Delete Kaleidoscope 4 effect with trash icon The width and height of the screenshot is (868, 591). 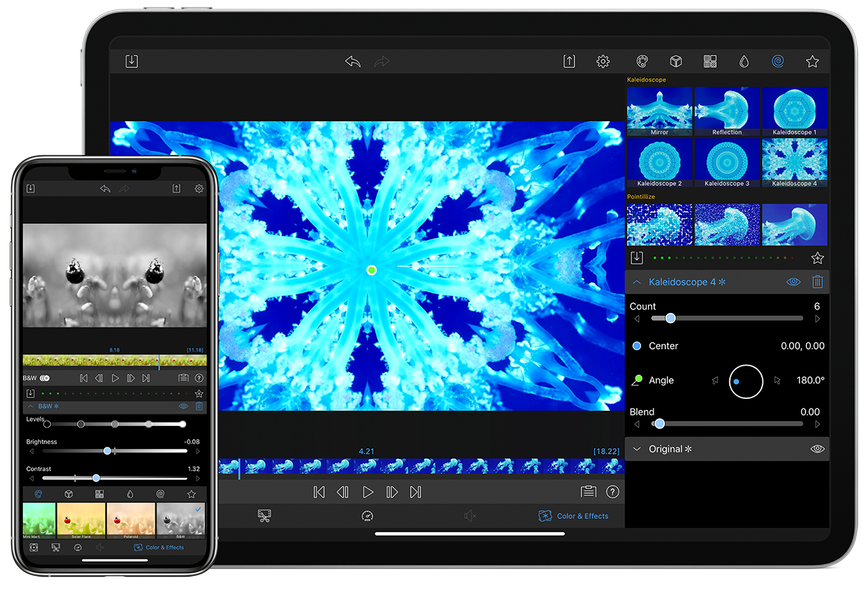click(817, 282)
